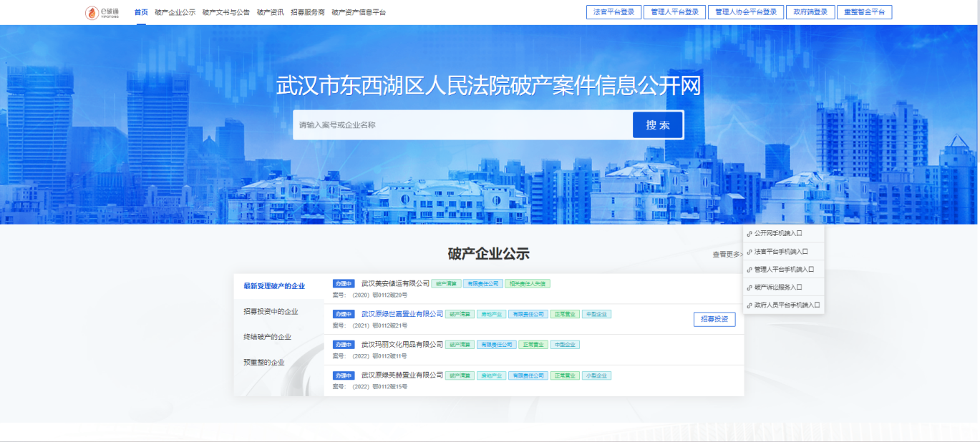The height and width of the screenshot is (442, 980).
Task: Click 办理中 badge for 武汉美安储运有限公司
Action: (344, 283)
